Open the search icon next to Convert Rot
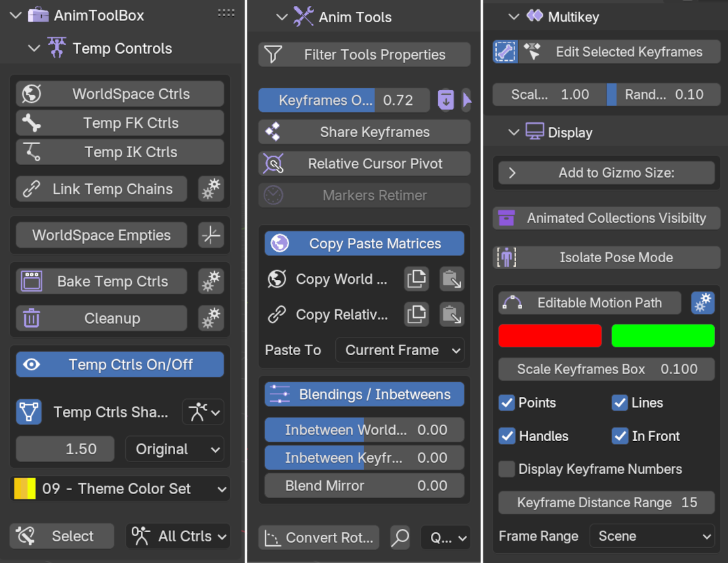The image size is (728, 563). 400,537
